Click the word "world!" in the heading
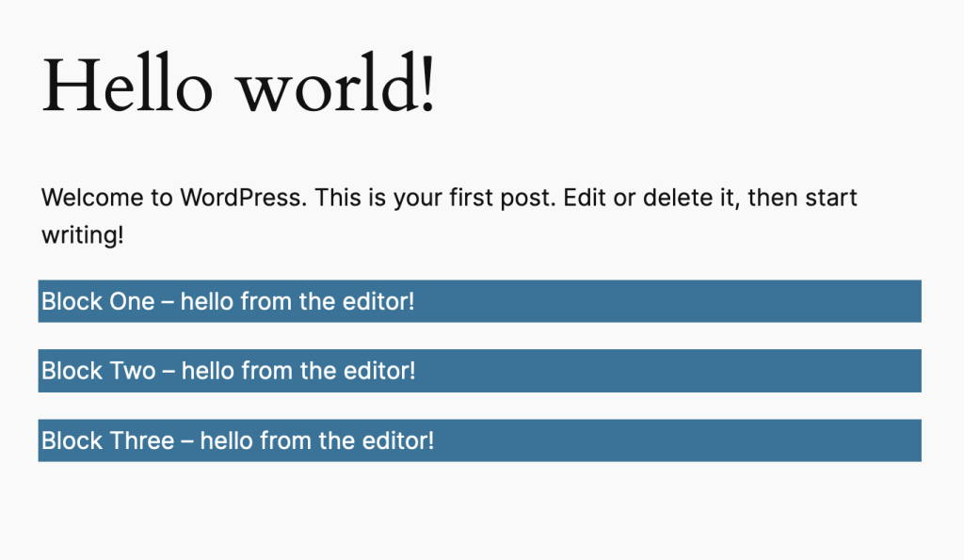Screen dimensions: 964x560 click(338, 84)
